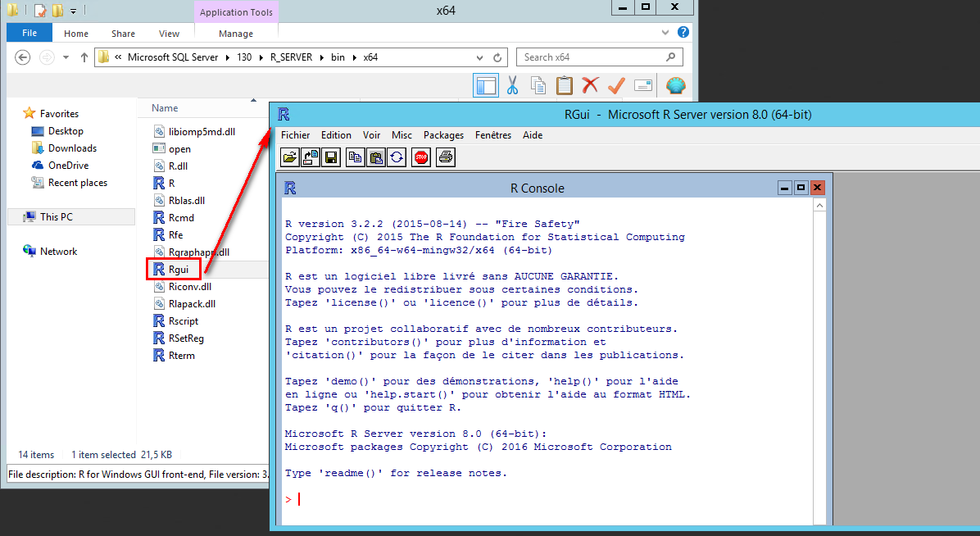This screenshot has height=536, width=980.
Task: Click the R Console scrollbar up arrow
Action: click(819, 205)
